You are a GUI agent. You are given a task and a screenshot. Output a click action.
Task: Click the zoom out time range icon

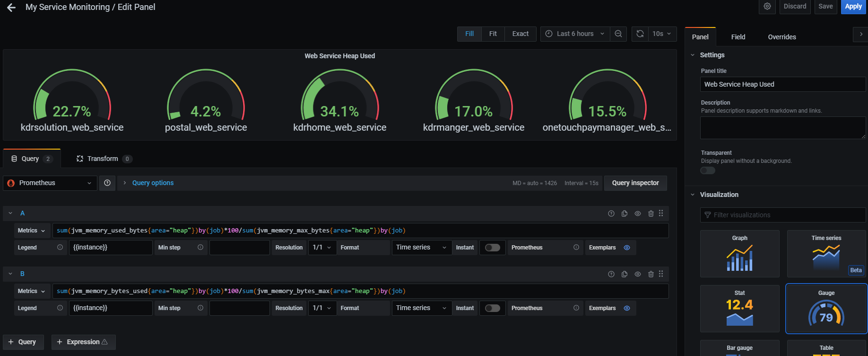click(x=618, y=34)
